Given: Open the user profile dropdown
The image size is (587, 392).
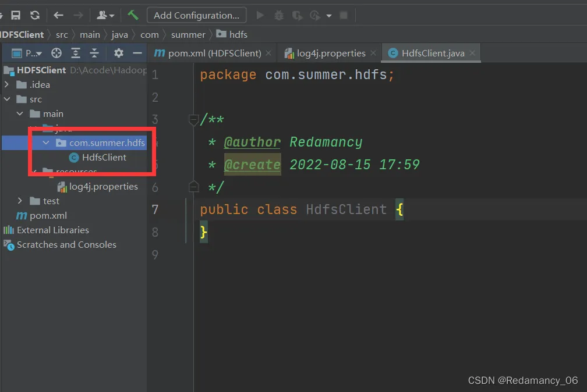Looking at the screenshot, I should [x=105, y=15].
